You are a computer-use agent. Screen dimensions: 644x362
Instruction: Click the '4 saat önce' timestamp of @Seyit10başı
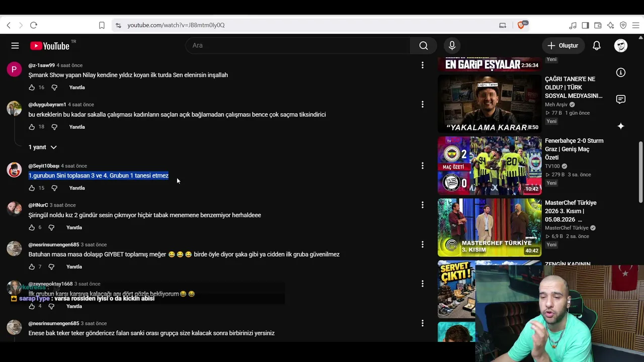pos(74,166)
